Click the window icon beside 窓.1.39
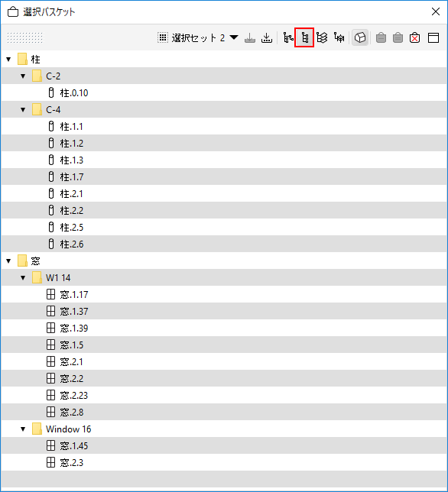 (51, 328)
